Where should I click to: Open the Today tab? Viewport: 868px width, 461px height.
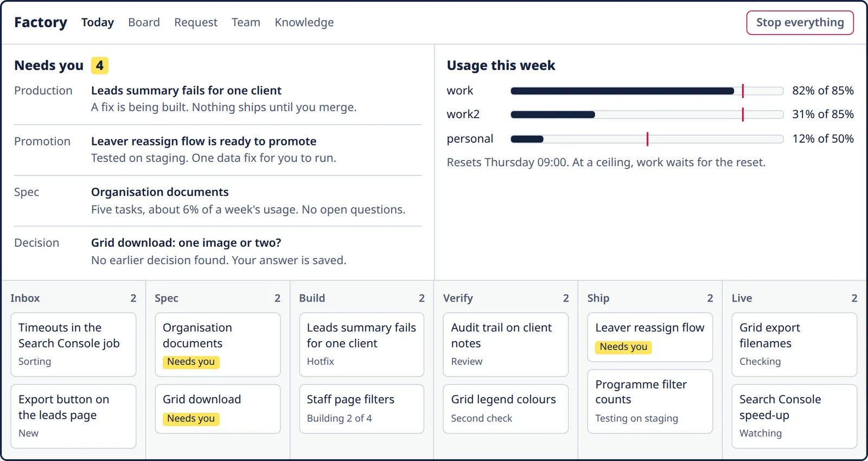coord(98,22)
